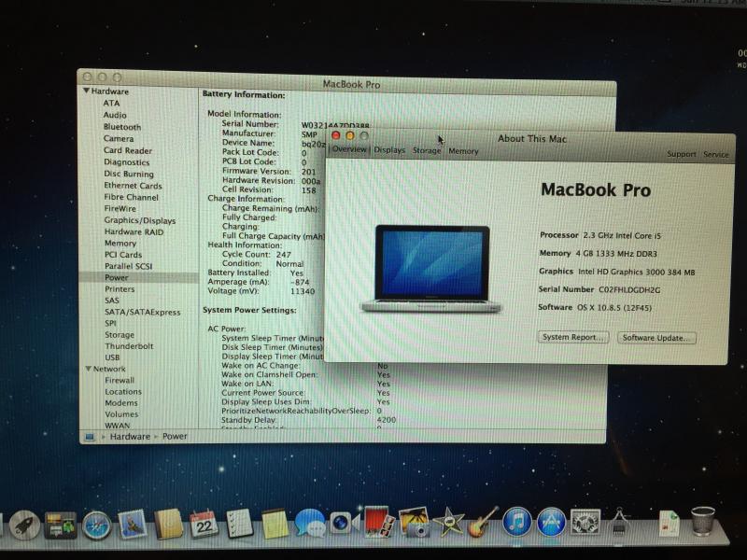Viewport: 747px width, 560px height.
Task: Open Photo Booth red curtain icon
Action: [379, 522]
